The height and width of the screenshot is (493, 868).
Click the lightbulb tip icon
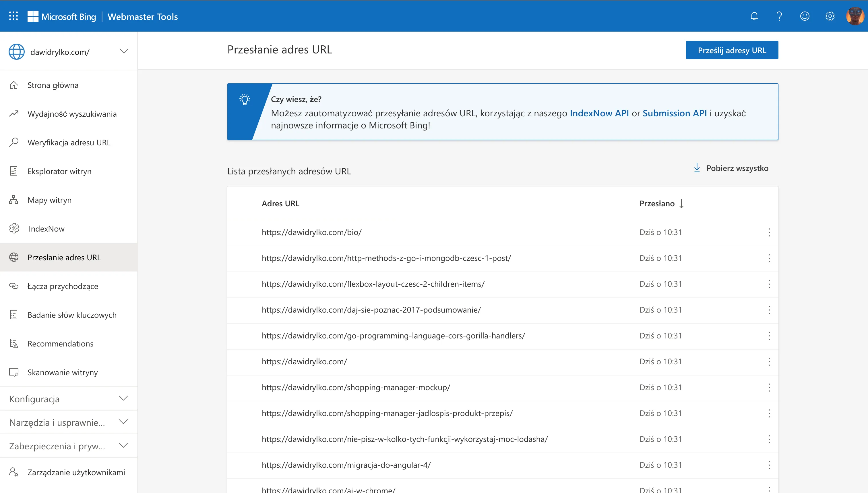[x=245, y=99]
